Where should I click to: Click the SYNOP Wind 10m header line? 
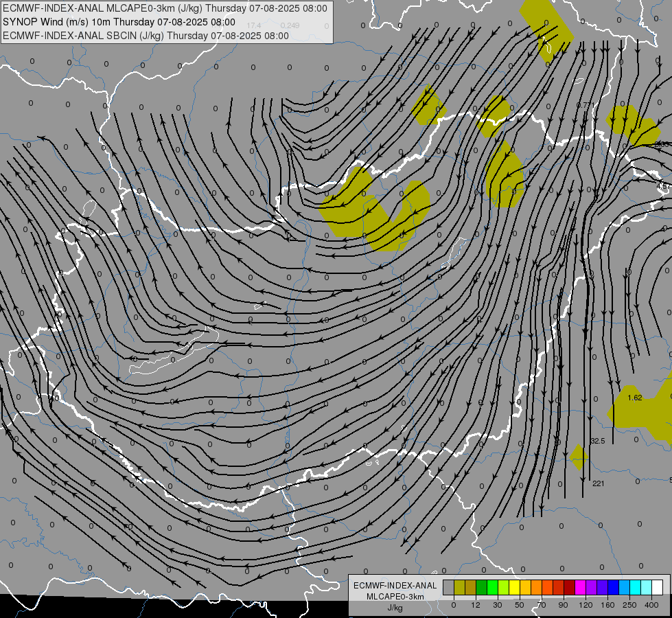tap(119, 22)
